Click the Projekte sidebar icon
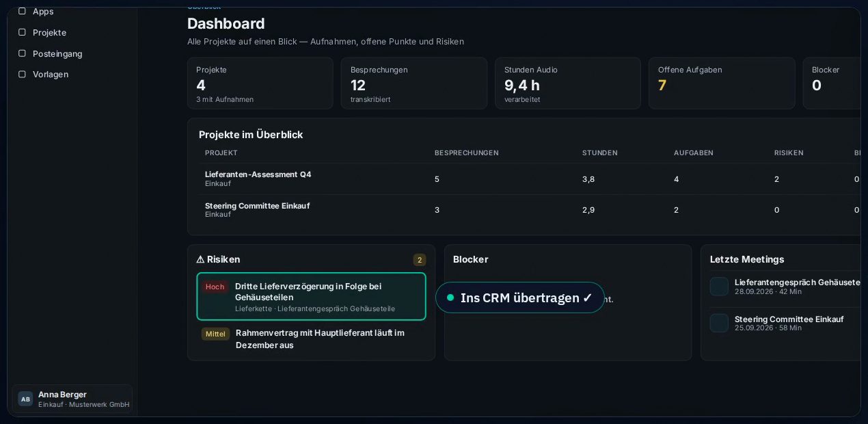The width and height of the screenshot is (868, 424). 22,32
